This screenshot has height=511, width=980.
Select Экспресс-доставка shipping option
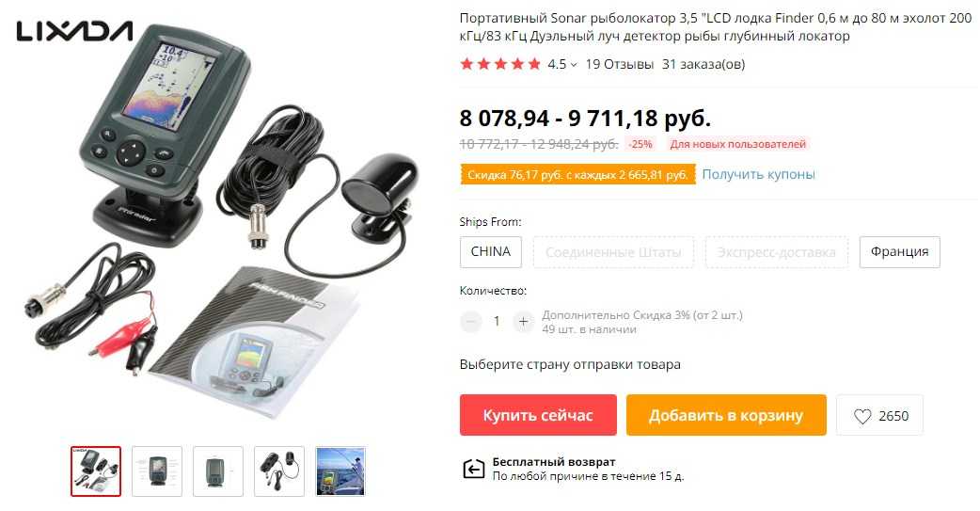pyautogui.click(x=776, y=252)
